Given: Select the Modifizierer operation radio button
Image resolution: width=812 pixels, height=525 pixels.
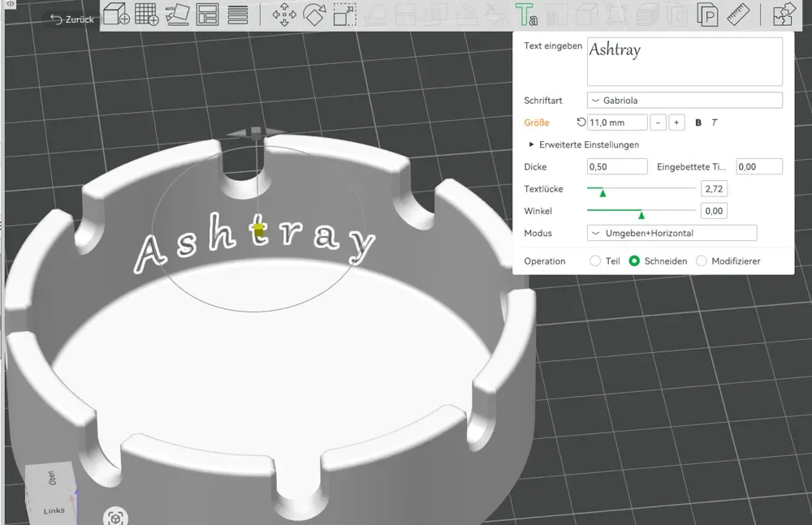Looking at the screenshot, I should pos(702,261).
